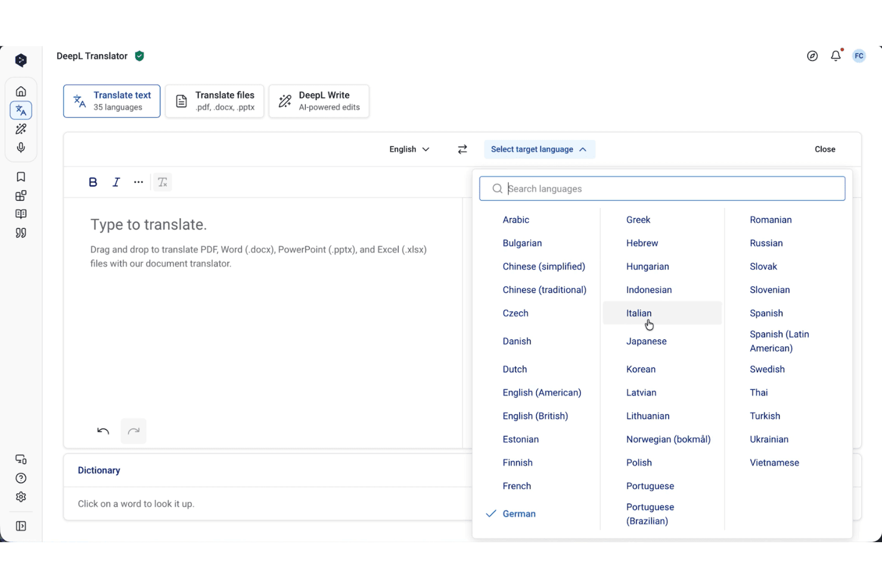Click the devices icon above help
Screen dimensions: 882x588
(x=21, y=459)
